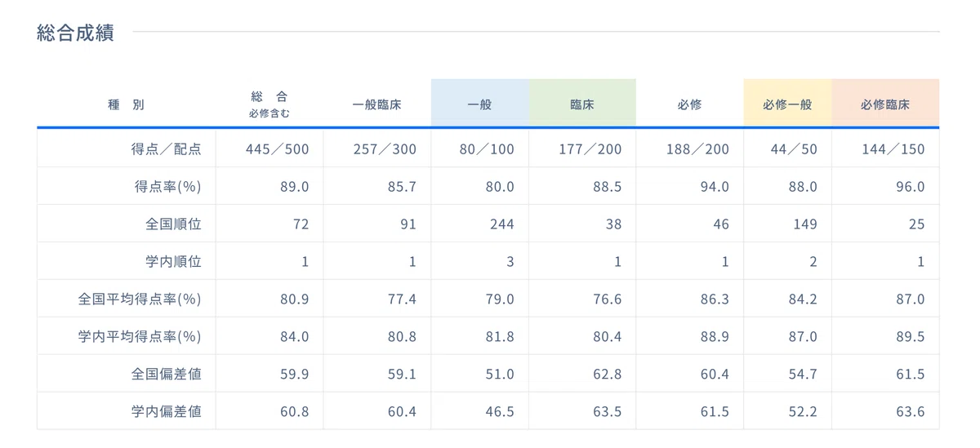Click the 総合 必修含む column header
980x448 pixels.
[269, 104]
